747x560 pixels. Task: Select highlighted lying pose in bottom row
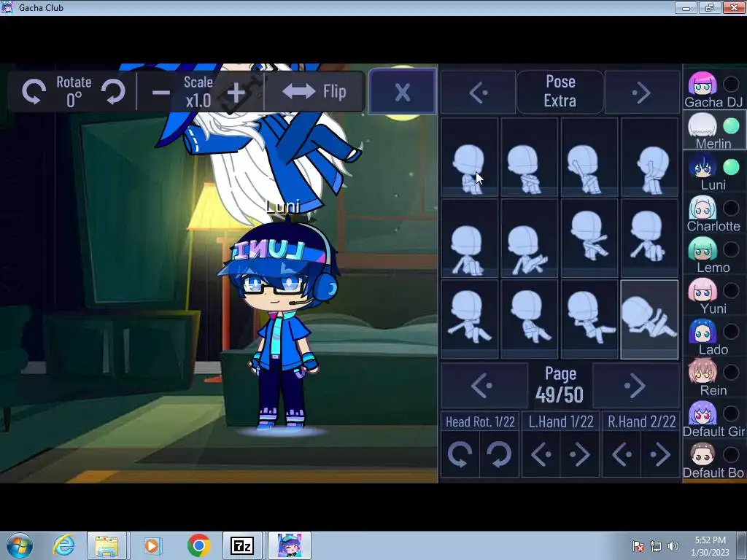click(649, 319)
